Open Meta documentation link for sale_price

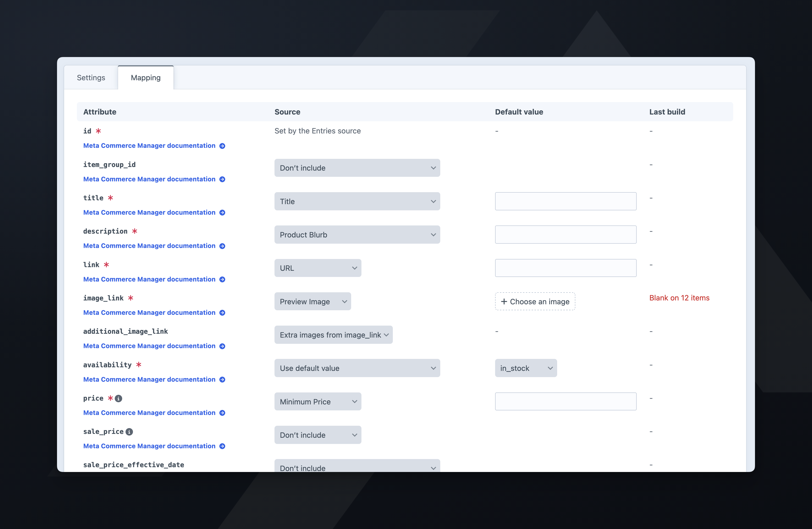149,446
